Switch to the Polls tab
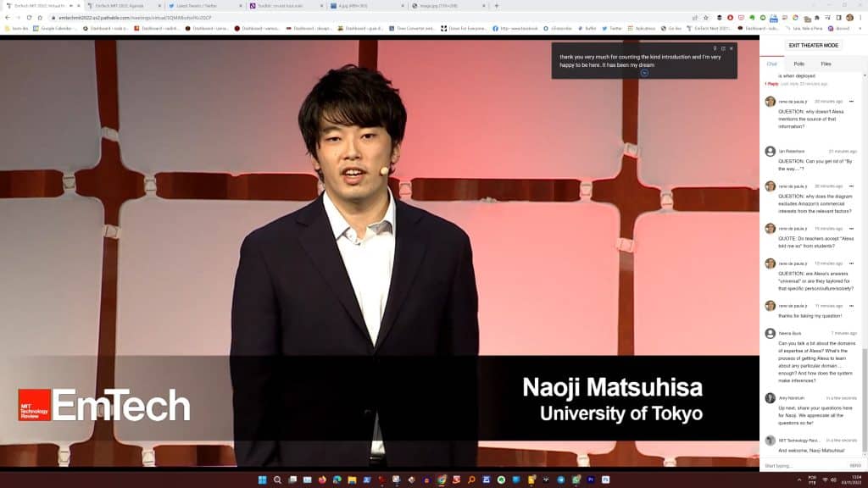This screenshot has height=488, width=868. [798, 64]
